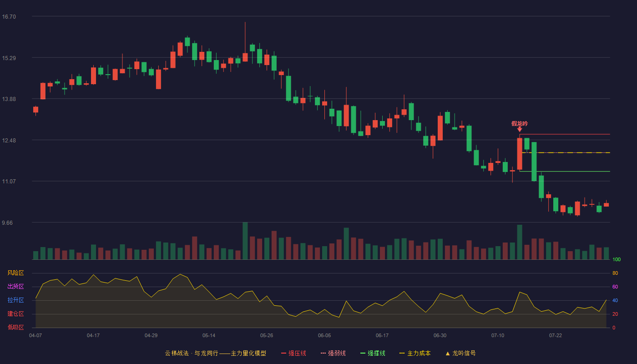Click the green 强撑线 support line on chart
The image size is (637, 364).
pos(565,172)
